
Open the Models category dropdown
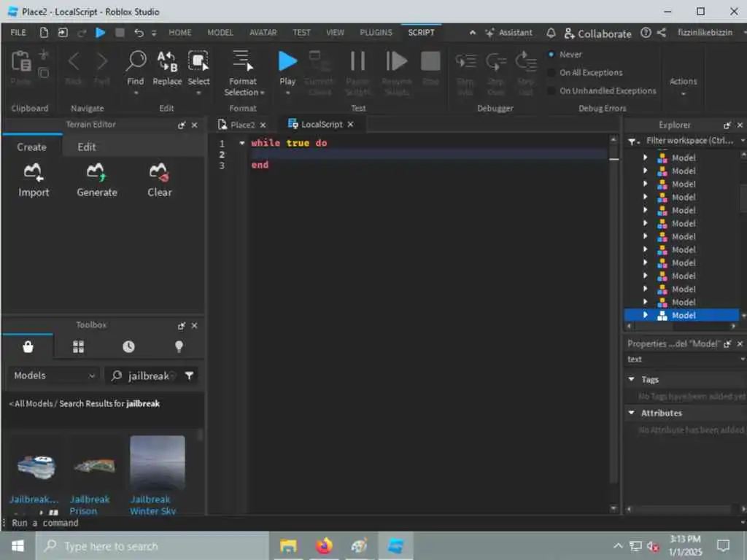(x=54, y=376)
